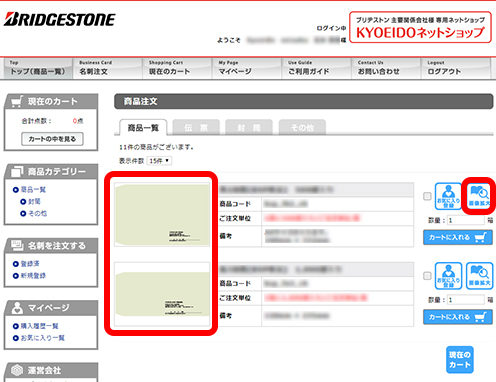Tick the first product's checkbox

point(427,196)
